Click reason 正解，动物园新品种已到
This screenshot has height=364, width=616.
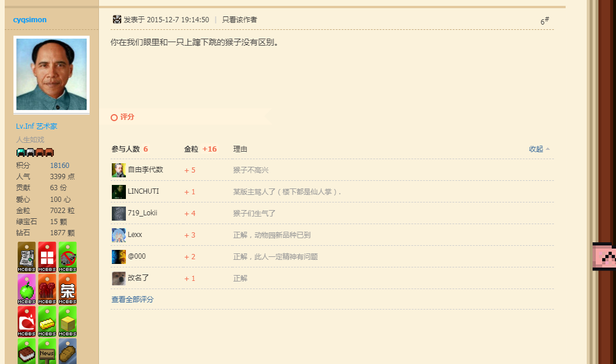pos(272,235)
